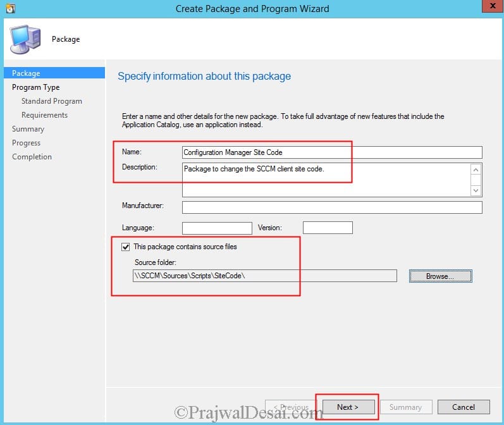Open the Standard Program step
Image resolution: width=504 pixels, height=425 pixels.
coord(52,101)
